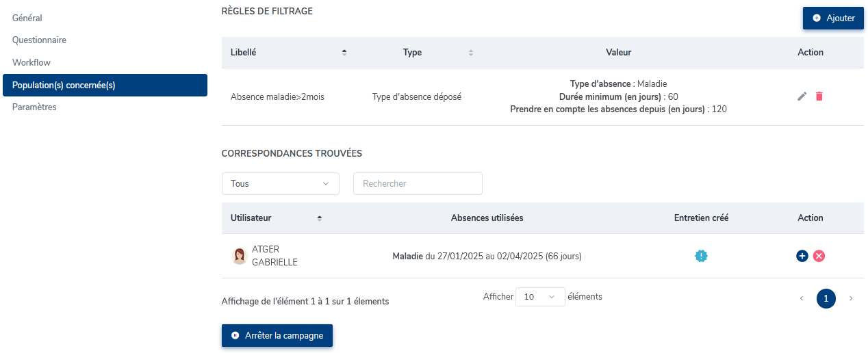Sort rules by Type column
Image resolution: width=868 pixels, height=353 pixels.
pyautogui.click(x=470, y=53)
